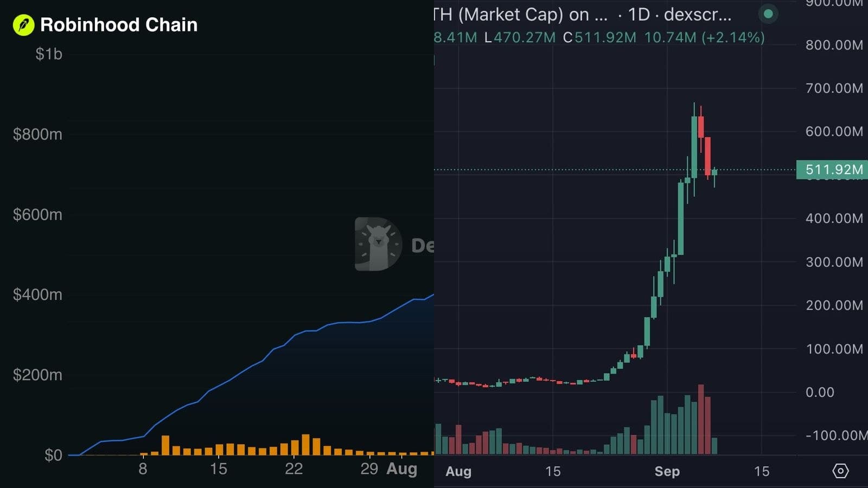The image size is (868, 488).
Task: Click the 29 date label on left chart
Action: tap(369, 469)
